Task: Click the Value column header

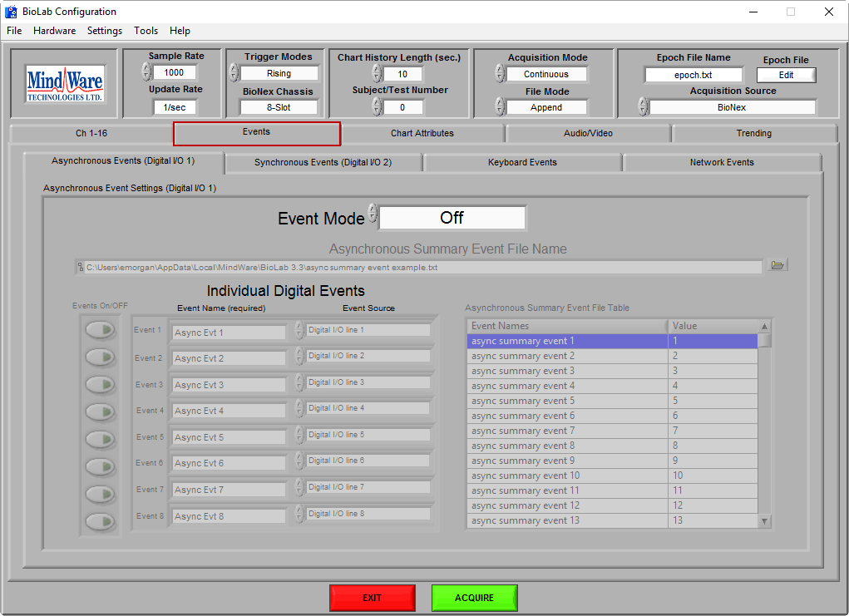Action: point(713,326)
